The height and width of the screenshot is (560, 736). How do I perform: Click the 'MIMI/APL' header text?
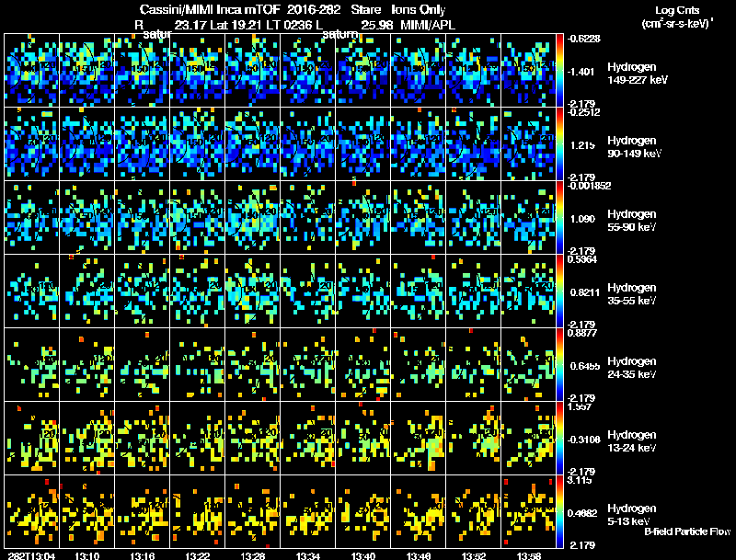(428, 25)
